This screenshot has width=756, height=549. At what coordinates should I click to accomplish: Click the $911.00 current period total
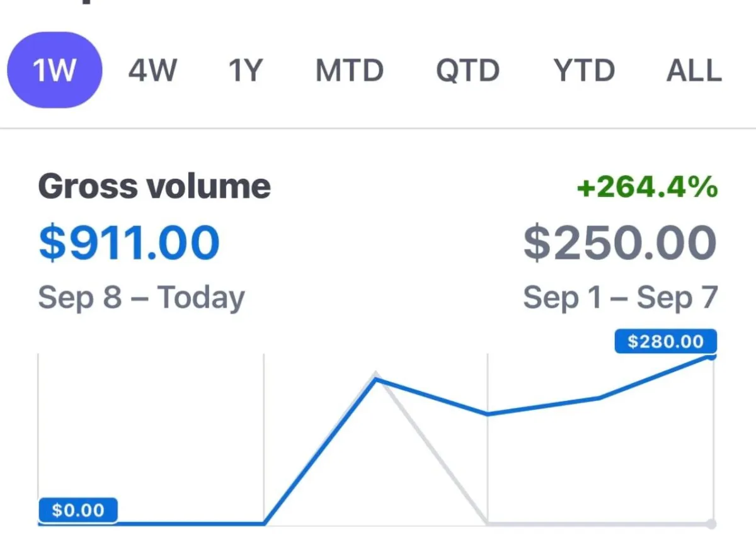click(x=129, y=243)
